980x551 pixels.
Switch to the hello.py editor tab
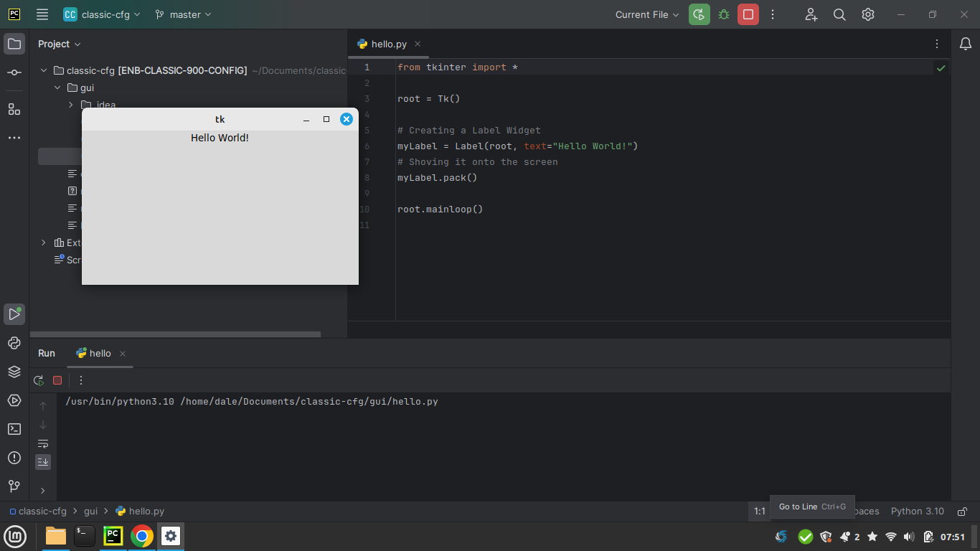click(388, 44)
